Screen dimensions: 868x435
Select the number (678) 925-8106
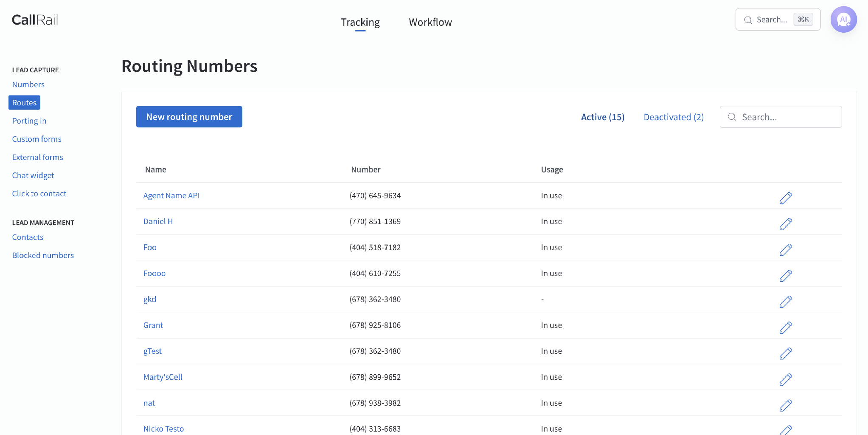pos(375,325)
